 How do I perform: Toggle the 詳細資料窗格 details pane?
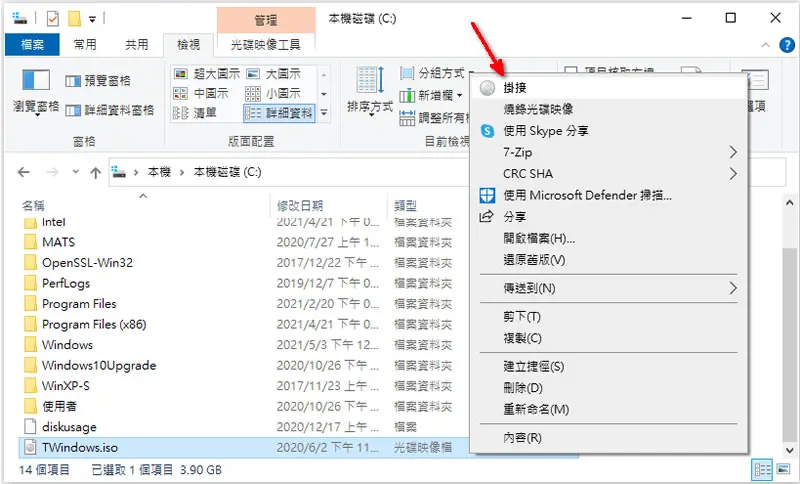(110, 110)
